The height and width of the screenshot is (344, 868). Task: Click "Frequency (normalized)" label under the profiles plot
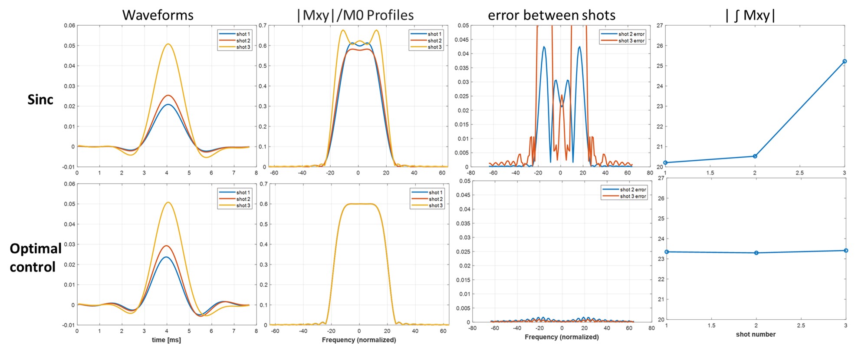[358, 340]
